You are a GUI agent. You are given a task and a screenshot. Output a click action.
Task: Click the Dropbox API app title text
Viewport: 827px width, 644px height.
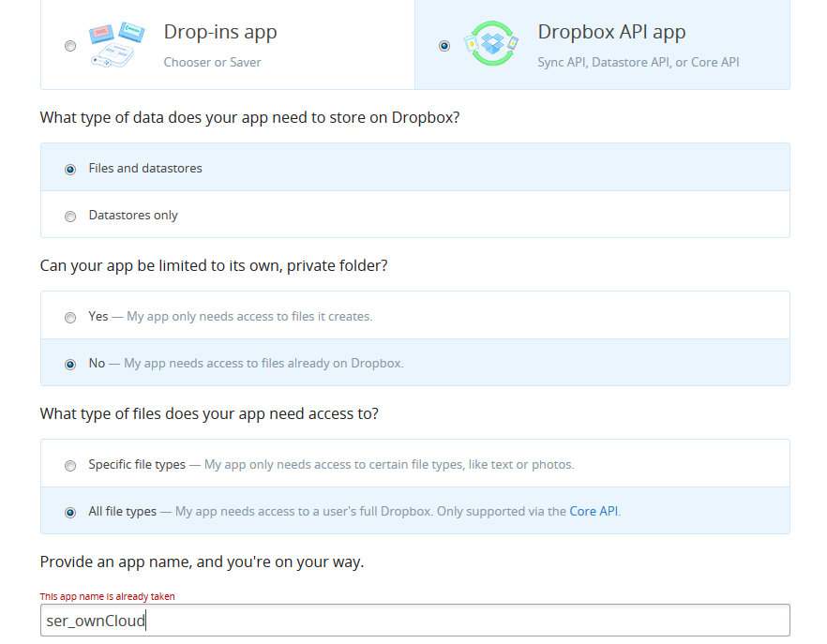tap(611, 32)
